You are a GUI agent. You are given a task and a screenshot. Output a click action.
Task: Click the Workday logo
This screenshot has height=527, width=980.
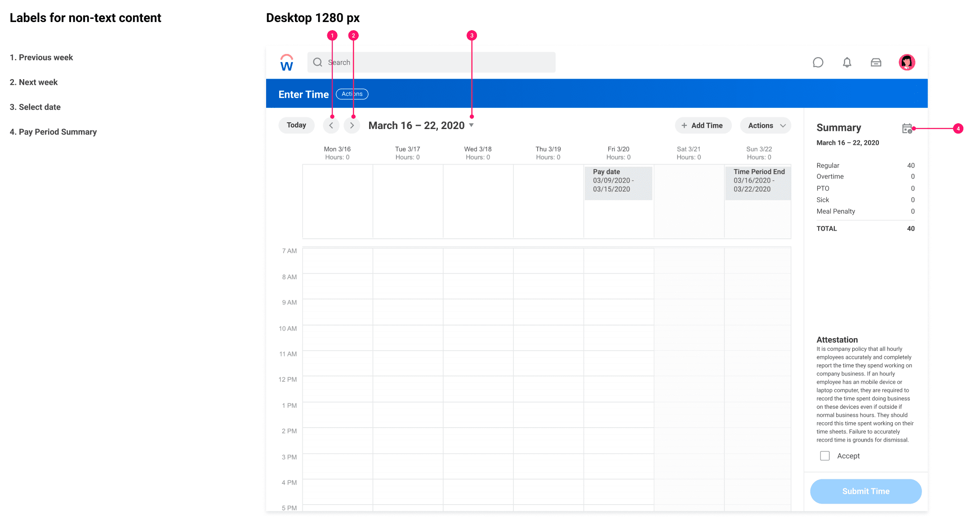pos(286,63)
